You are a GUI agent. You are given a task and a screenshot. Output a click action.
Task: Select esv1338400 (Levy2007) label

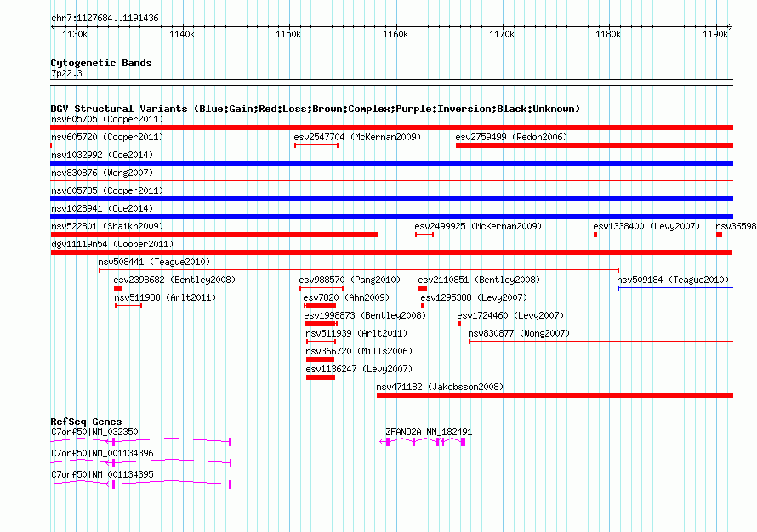(646, 226)
